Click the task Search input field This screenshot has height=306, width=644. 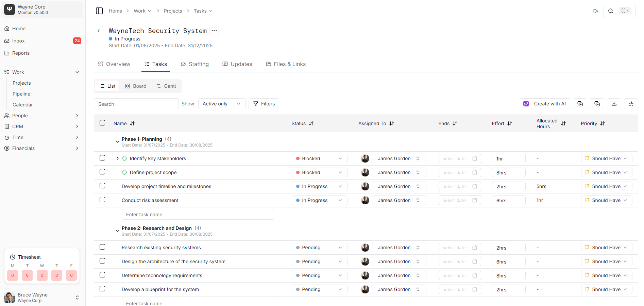click(136, 104)
